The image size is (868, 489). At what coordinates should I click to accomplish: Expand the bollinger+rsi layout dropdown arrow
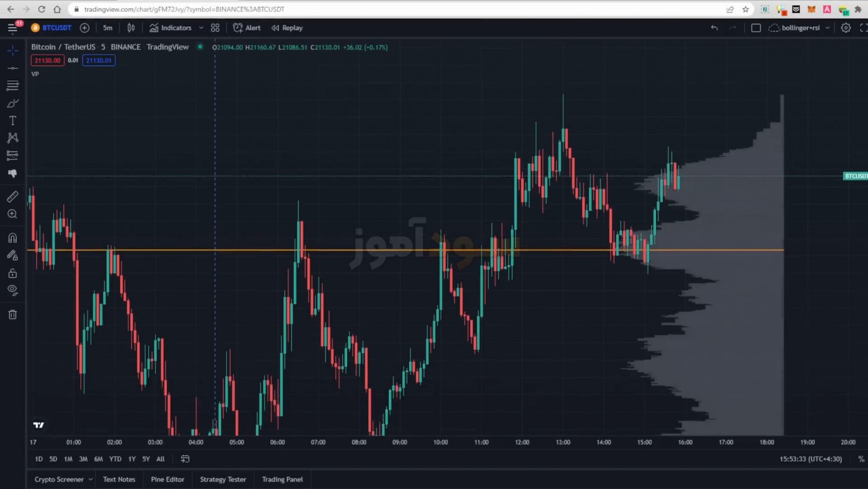point(828,28)
